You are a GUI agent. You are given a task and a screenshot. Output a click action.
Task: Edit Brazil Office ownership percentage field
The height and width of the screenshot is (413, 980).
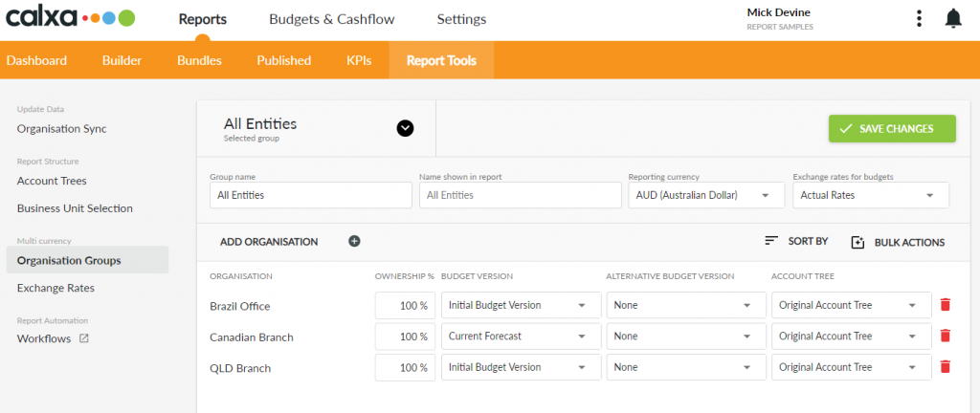[x=405, y=305]
